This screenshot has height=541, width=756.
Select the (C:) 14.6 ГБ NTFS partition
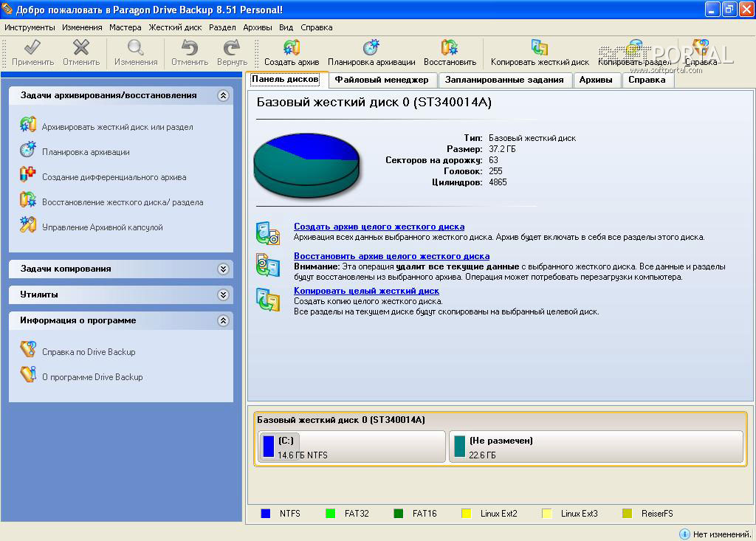[x=352, y=447]
